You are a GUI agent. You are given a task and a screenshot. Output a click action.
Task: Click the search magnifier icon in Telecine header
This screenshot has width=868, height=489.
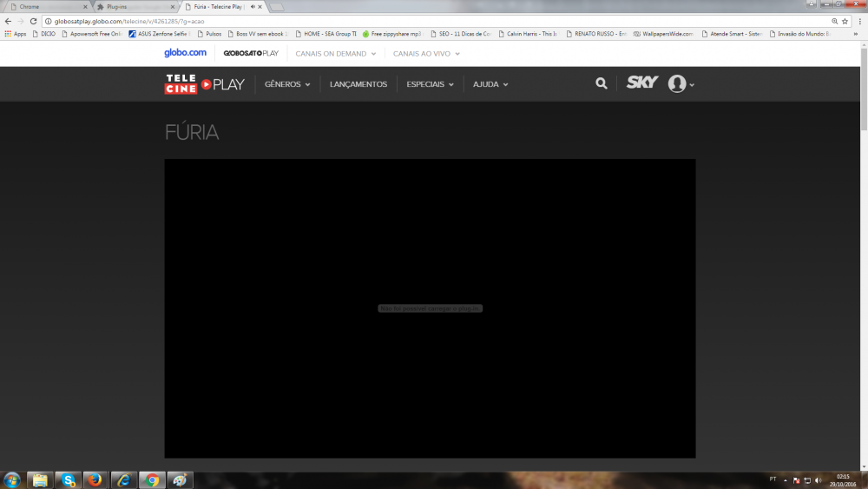(602, 83)
